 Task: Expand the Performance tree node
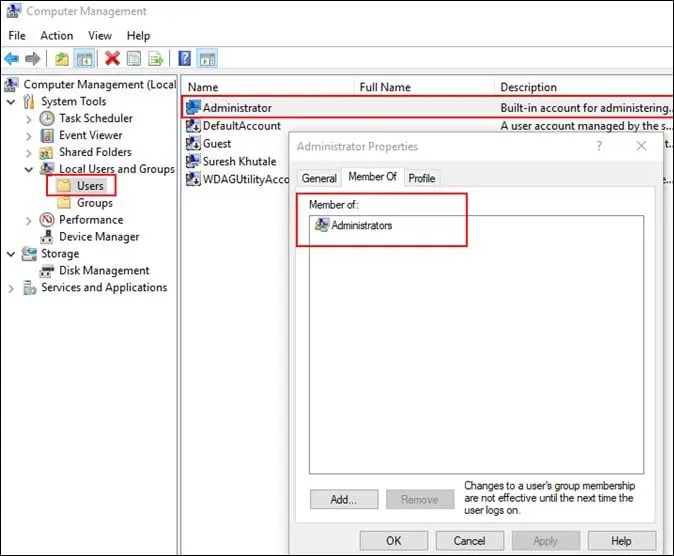28,220
